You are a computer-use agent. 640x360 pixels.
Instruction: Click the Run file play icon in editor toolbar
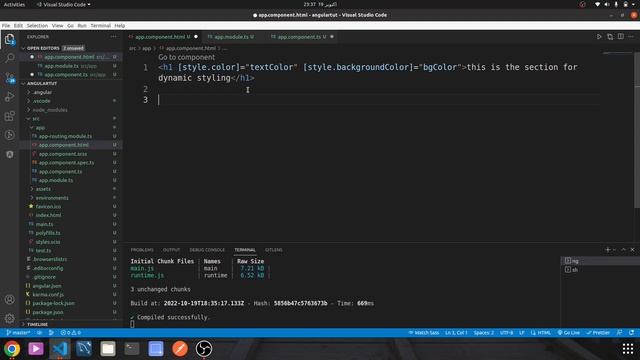pyautogui.click(x=599, y=37)
